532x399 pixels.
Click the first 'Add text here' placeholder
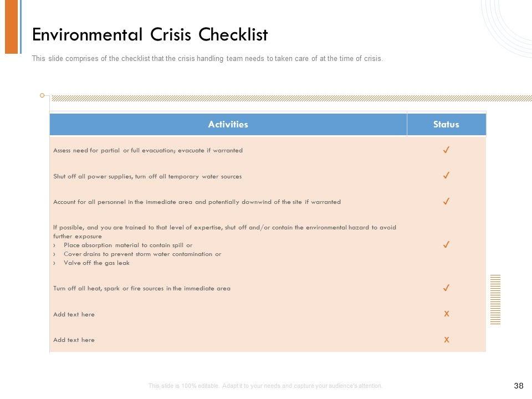tap(74, 314)
